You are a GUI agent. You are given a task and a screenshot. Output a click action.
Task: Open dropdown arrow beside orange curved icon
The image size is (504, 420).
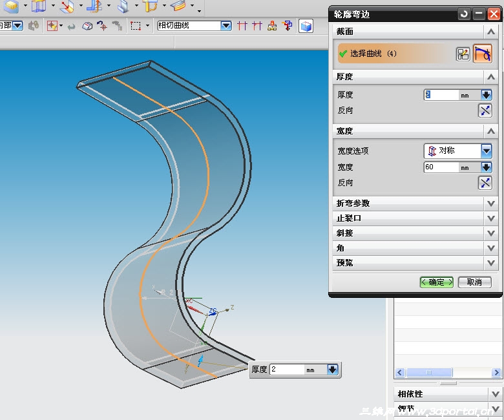point(192,5)
